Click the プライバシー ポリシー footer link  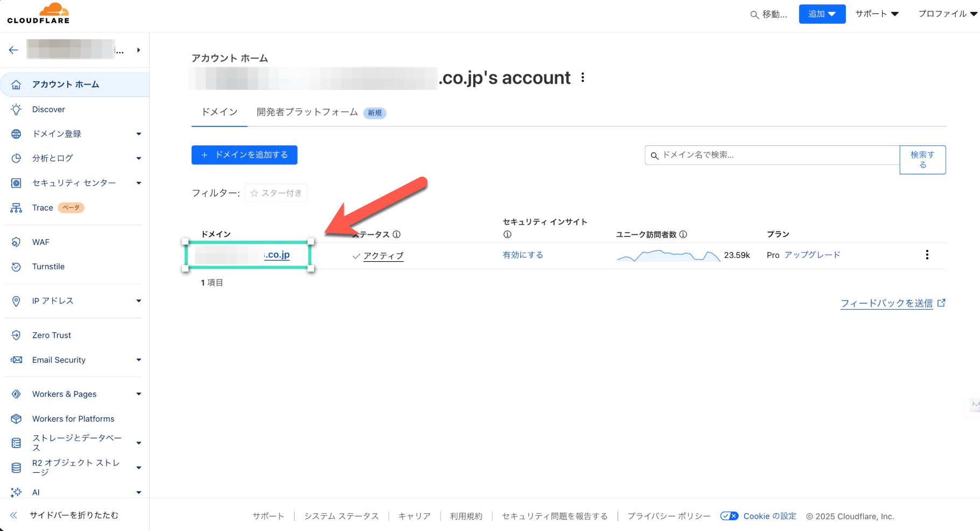(x=669, y=516)
